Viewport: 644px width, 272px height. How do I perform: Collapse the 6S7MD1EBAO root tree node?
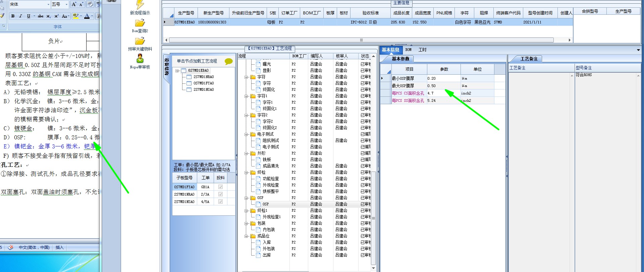[x=177, y=71]
